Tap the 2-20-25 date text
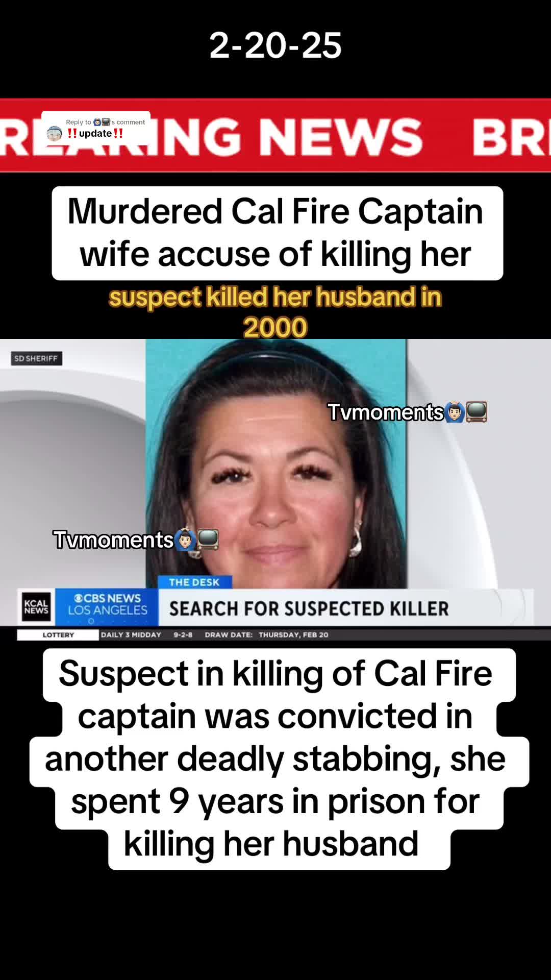The height and width of the screenshot is (980, 551). tap(275, 45)
